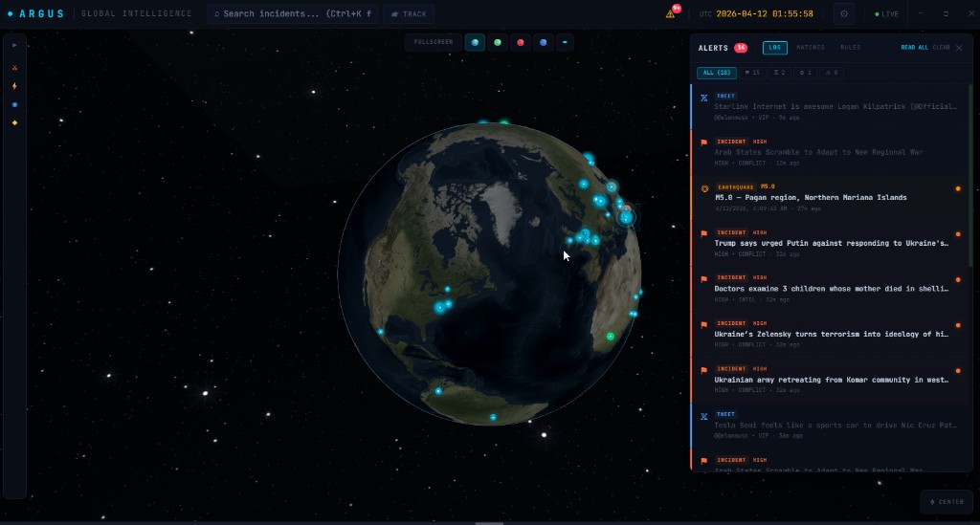Click flag icon on Arab States incident
Screen dimensions: 980x525
[704, 142]
